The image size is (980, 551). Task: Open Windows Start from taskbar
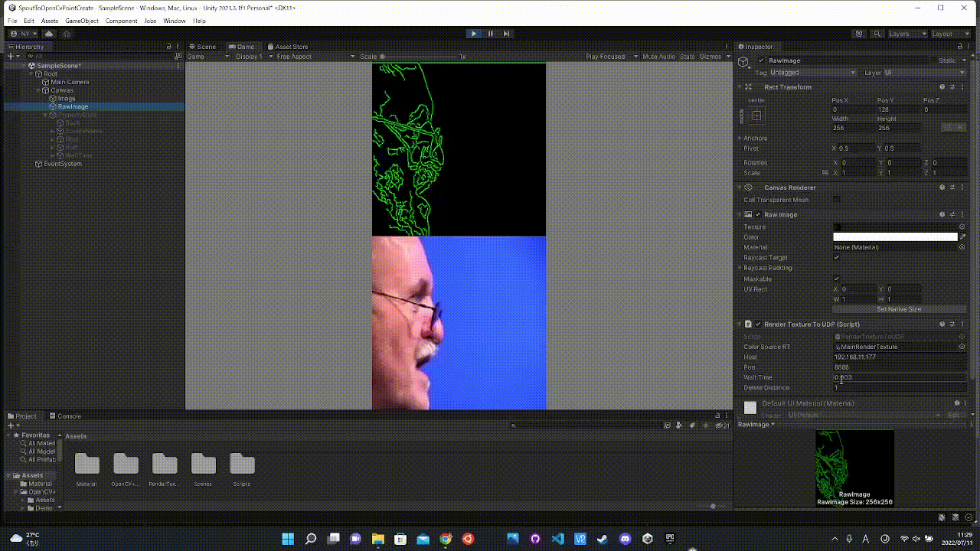(288, 539)
